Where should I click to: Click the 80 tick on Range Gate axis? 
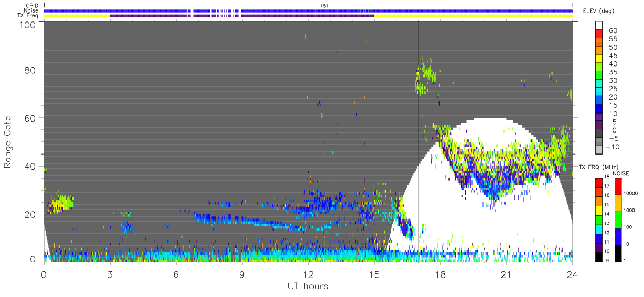pyautogui.click(x=30, y=70)
